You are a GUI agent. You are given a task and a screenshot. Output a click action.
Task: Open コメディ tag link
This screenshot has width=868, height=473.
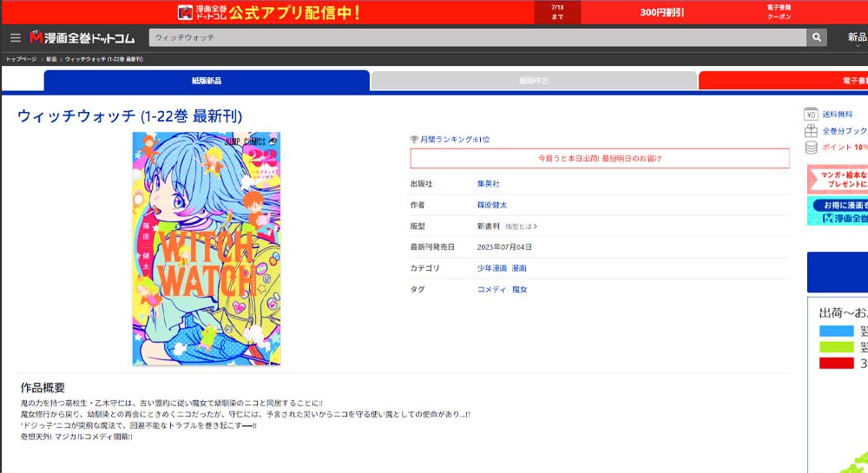coord(491,289)
